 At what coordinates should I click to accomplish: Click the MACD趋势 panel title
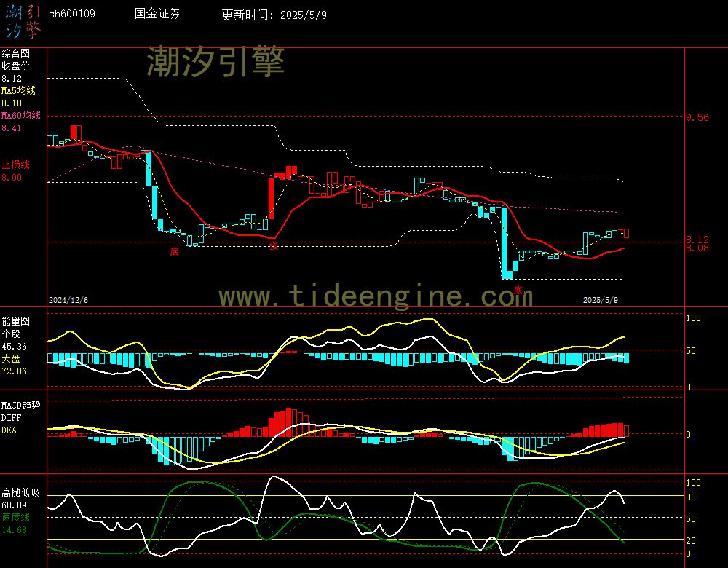[21, 405]
